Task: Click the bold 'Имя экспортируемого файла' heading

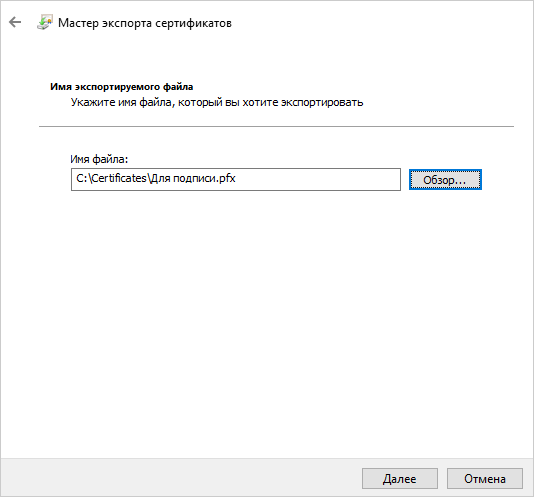Action: tap(122, 87)
